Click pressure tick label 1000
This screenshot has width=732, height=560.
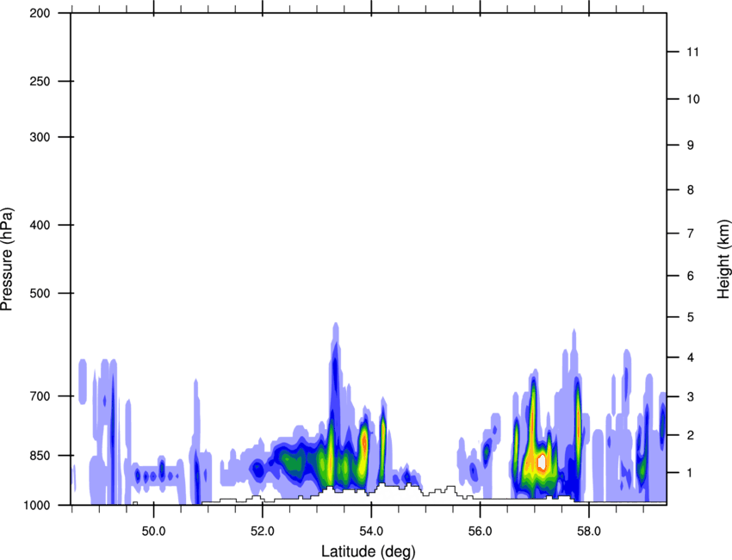point(36,505)
